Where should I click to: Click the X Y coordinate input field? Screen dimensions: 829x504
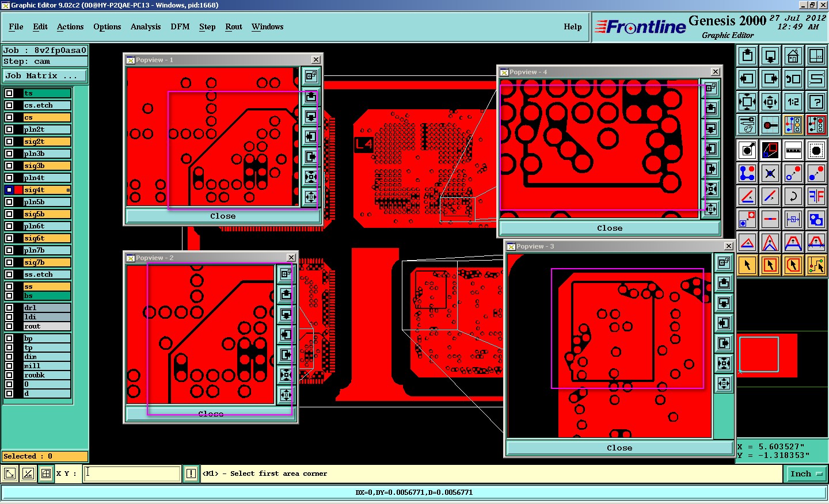point(132,474)
